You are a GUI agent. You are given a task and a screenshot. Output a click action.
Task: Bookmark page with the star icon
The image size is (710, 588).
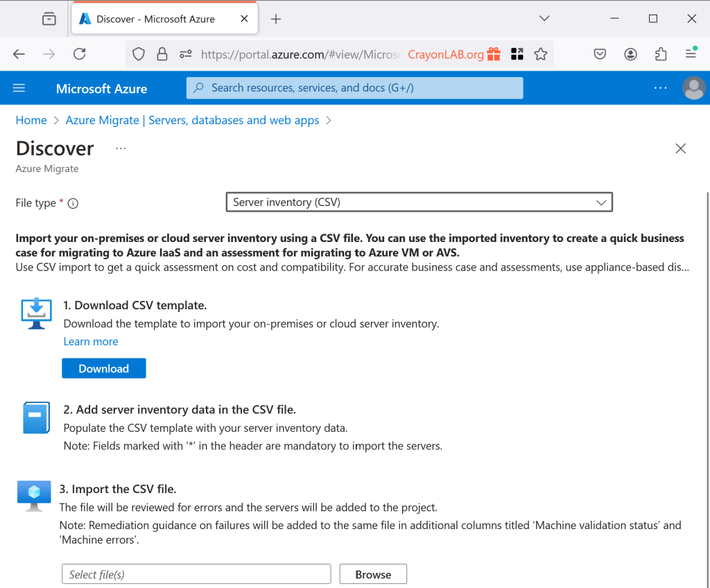541,54
